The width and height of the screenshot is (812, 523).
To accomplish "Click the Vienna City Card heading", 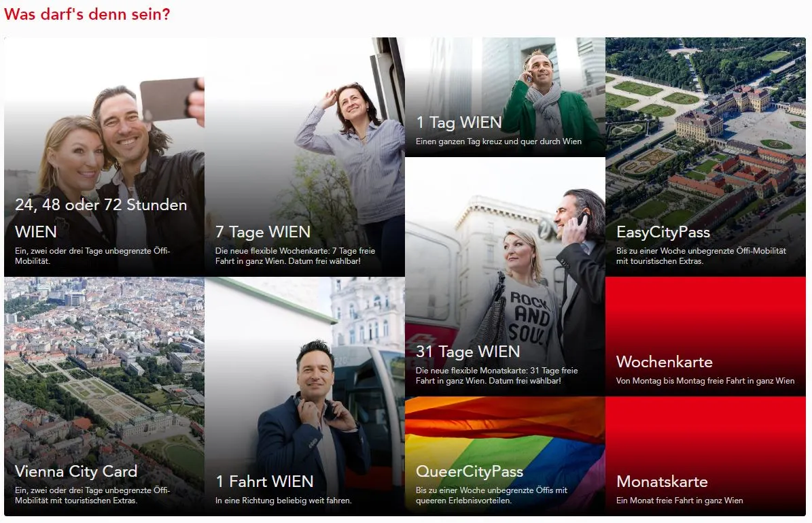I will point(76,472).
